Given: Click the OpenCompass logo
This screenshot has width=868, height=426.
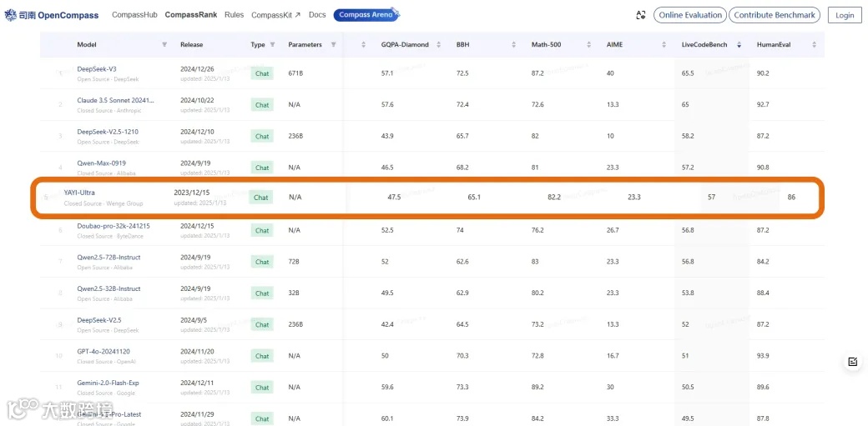Looking at the screenshot, I should 52,16.
